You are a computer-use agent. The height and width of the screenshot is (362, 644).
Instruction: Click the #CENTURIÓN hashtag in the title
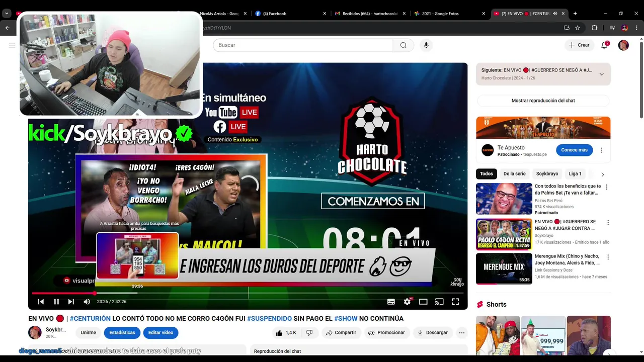[90, 319]
